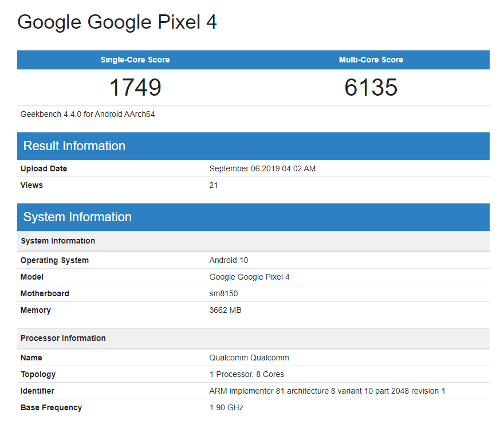
Task: Click the Processor Information subheading row
Action: tap(63, 338)
